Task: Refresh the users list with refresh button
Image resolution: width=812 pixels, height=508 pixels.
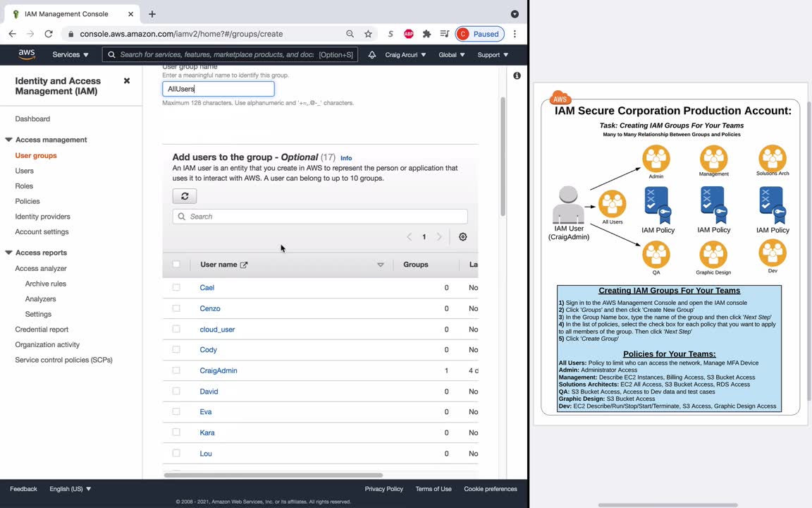Action: (x=185, y=196)
